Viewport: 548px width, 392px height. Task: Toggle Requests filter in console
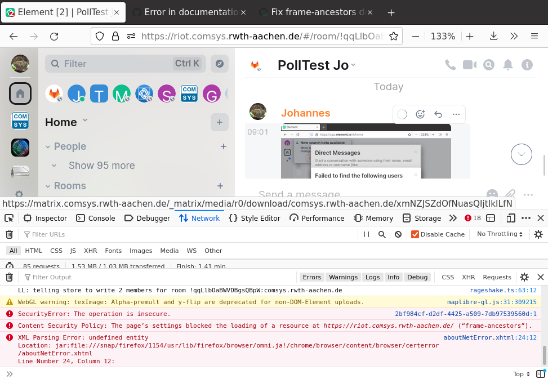click(497, 277)
